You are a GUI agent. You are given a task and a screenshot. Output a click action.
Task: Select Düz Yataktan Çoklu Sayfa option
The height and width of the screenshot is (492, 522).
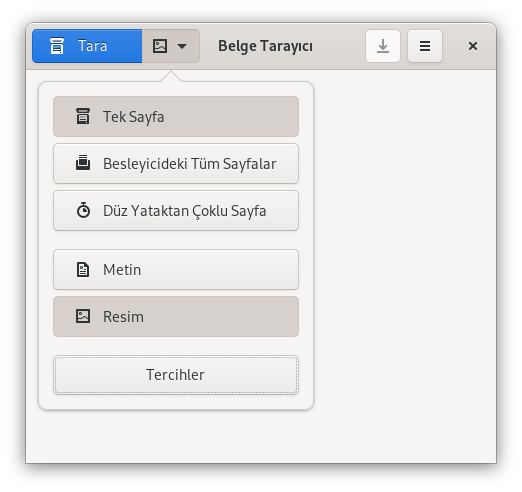(176, 211)
